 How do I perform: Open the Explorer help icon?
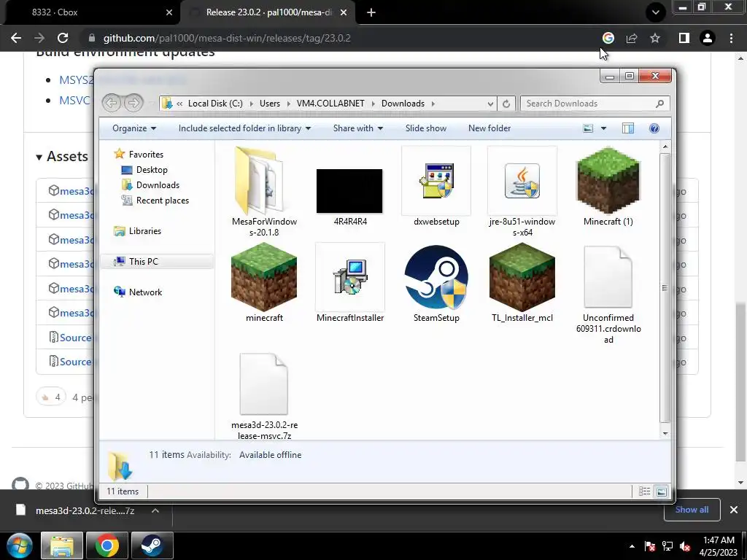654,128
